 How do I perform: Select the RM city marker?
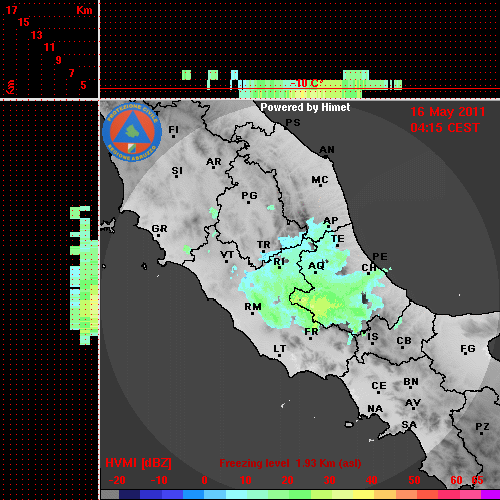pos(252,313)
